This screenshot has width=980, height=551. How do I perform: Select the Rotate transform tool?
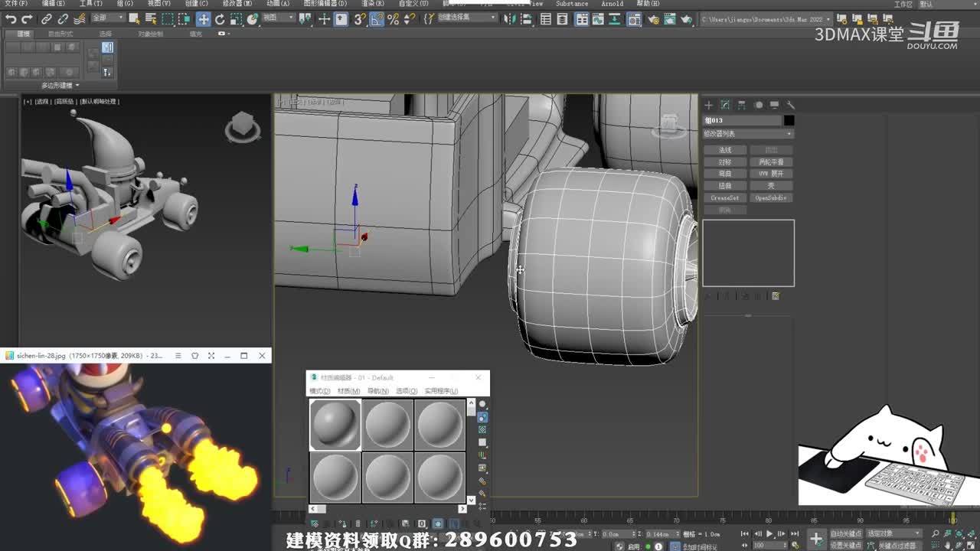pos(220,19)
